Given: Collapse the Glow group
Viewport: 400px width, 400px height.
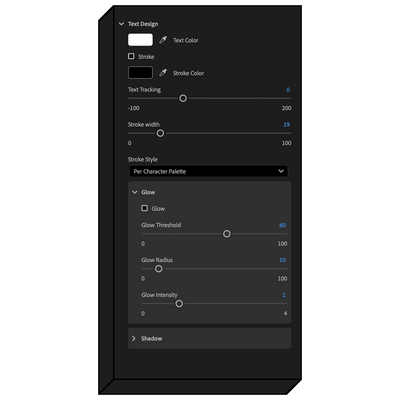Looking at the screenshot, I should (x=135, y=192).
